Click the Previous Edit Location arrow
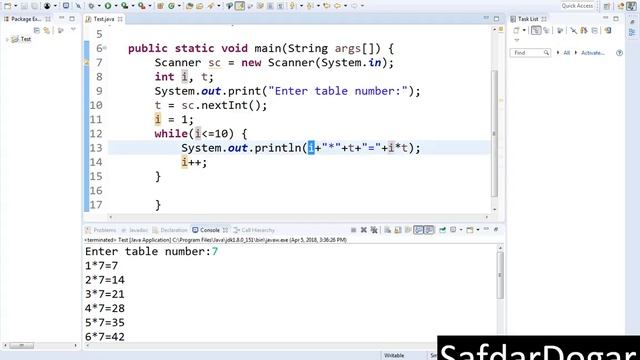 pos(326,6)
